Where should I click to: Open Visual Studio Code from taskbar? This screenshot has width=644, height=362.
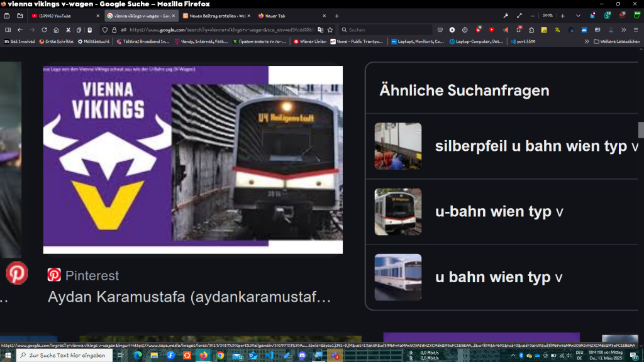(x=269, y=356)
